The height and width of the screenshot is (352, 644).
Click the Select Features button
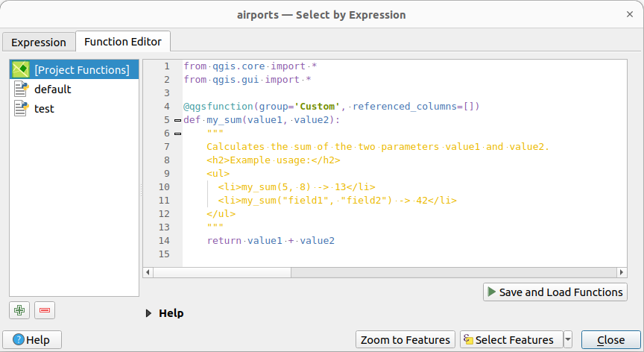[511, 340]
